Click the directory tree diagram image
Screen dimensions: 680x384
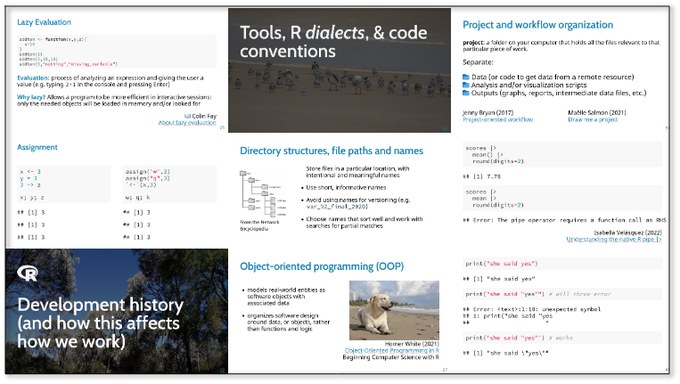(263, 194)
